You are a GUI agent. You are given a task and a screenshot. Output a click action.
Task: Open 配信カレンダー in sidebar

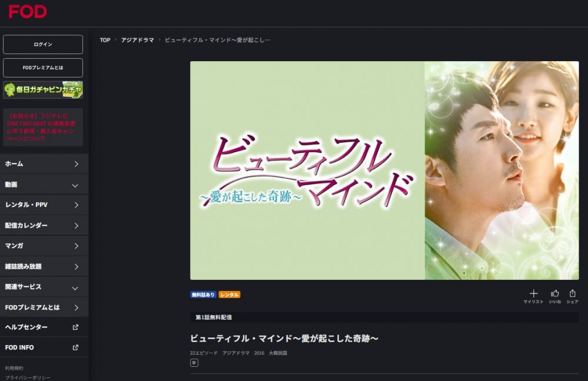click(44, 225)
